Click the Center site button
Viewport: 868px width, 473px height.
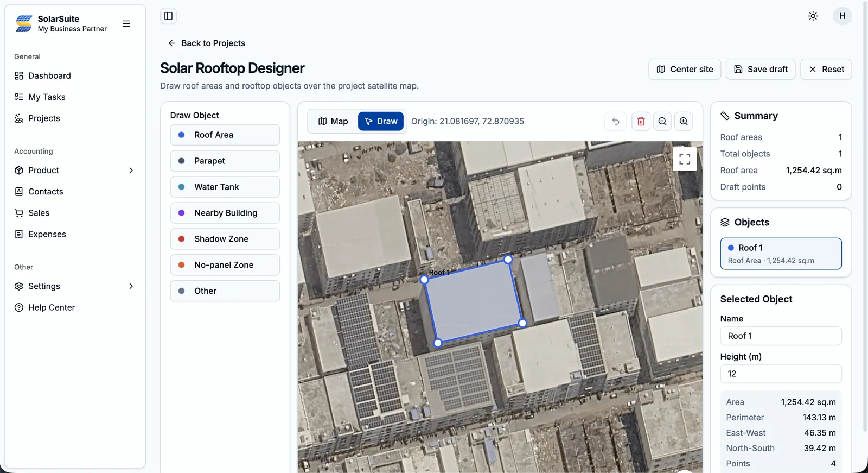pos(685,70)
